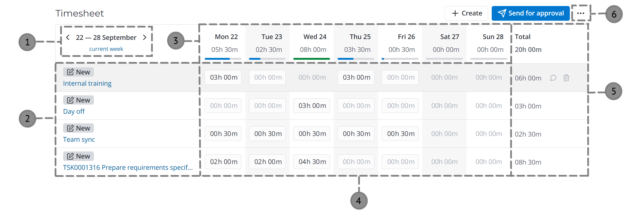Click the New edit icon above Team sync
This screenshot has height=218, width=644.
(70, 128)
